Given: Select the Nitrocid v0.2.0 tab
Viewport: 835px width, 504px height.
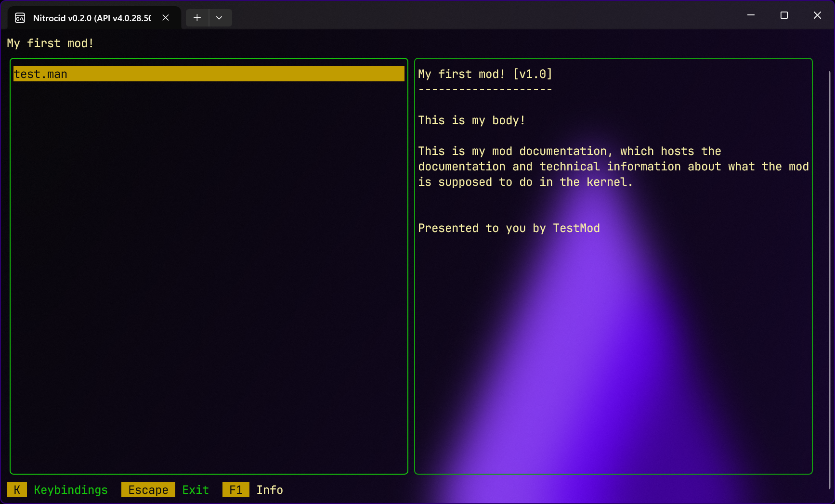Looking at the screenshot, I should (x=91, y=18).
